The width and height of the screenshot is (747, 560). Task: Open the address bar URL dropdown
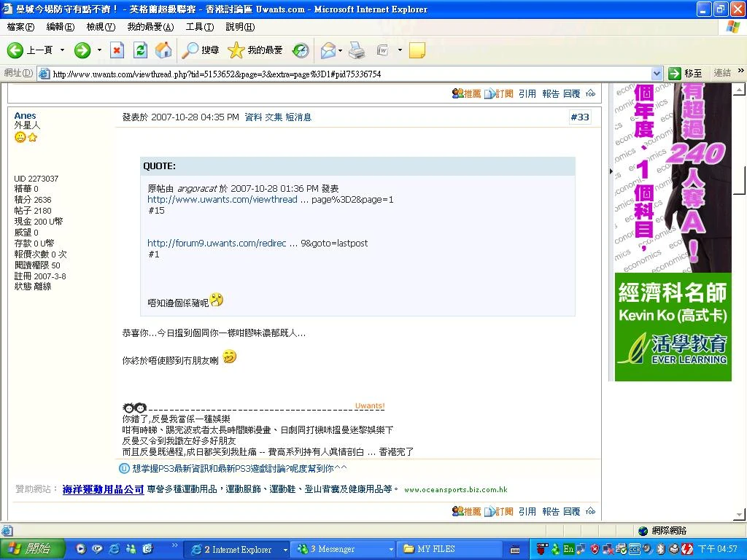pyautogui.click(x=657, y=74)
